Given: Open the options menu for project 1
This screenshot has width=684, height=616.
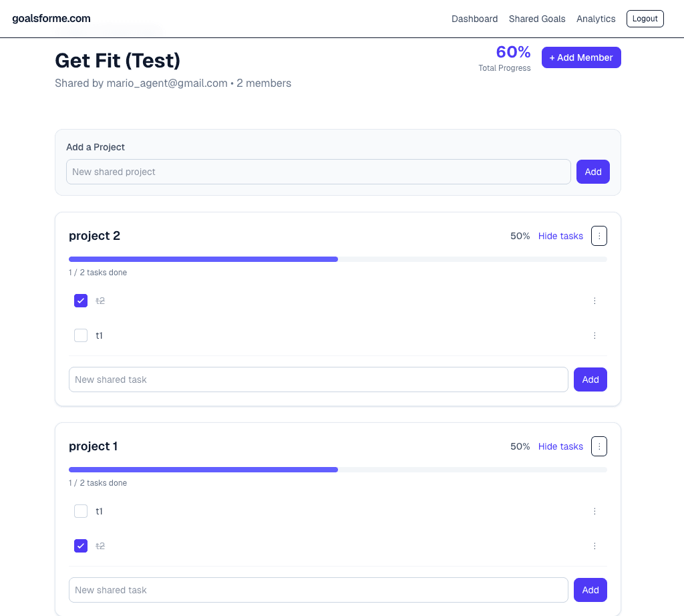Looking at the screenshot, I should click(x=598, y=446).
